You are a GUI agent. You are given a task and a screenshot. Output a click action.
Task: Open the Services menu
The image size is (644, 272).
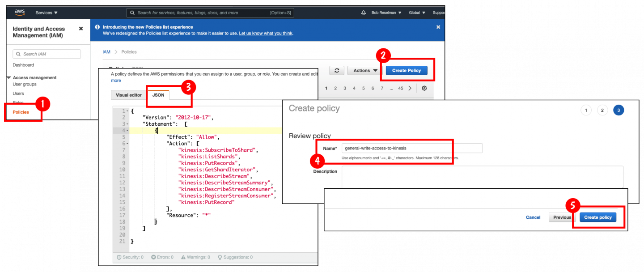click(x=47, y=13)
